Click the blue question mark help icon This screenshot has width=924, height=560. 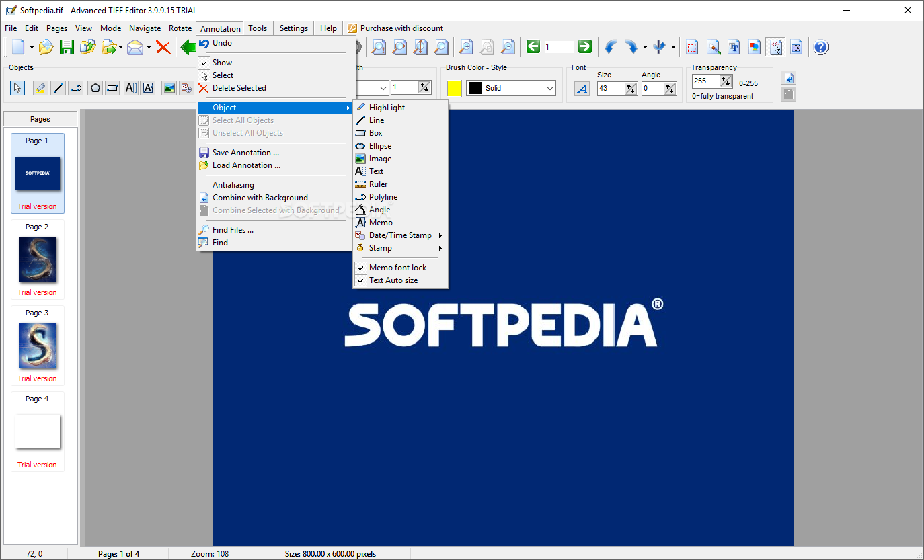[x=821, y=47]
